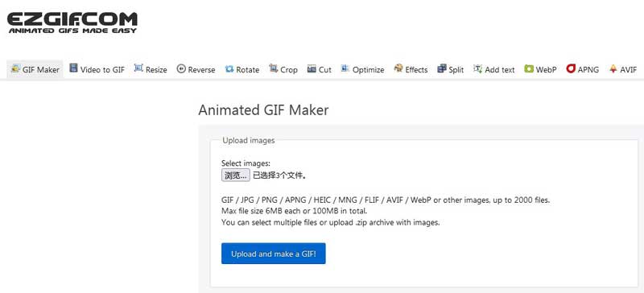Click the green WebP icon
Image resolution: width=644 pixels, height=293 pixels.
[529, 68]
